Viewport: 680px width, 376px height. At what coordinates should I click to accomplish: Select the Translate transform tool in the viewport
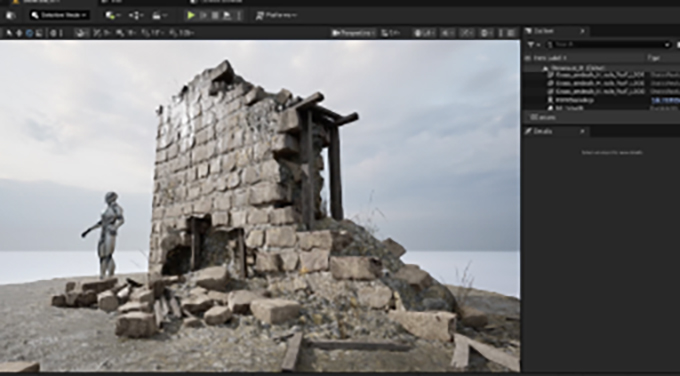[19, 33]
